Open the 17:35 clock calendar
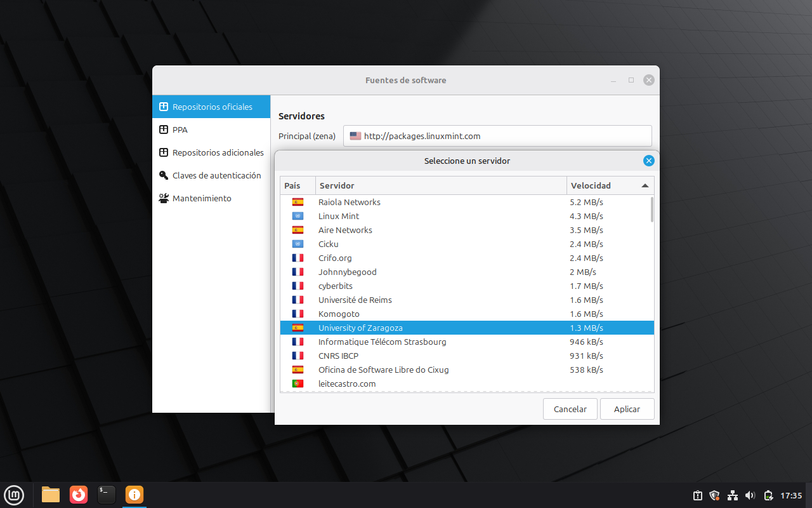This screenshot has width=812, height=508. pos(791,495)
